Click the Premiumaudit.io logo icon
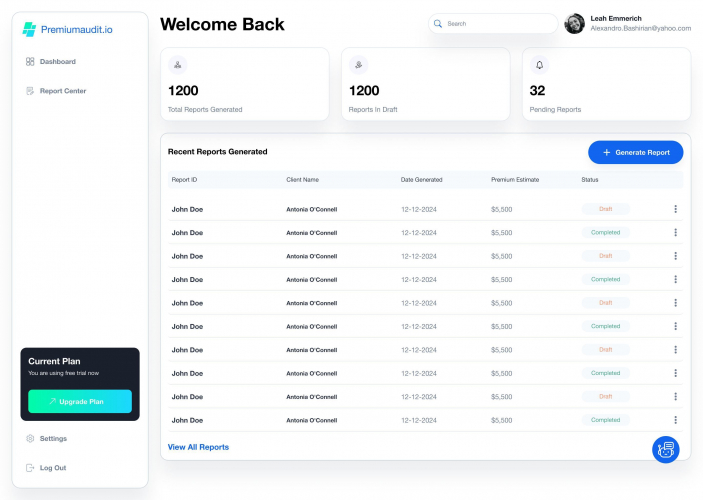703x500 pixels. tap(29, 30)
